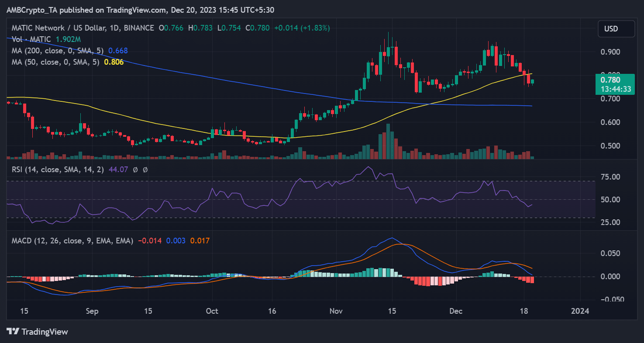Select the MACD (12, 26, close, 9, EMA, EMA) legend

pyautogui.click(x=72, y=240)
